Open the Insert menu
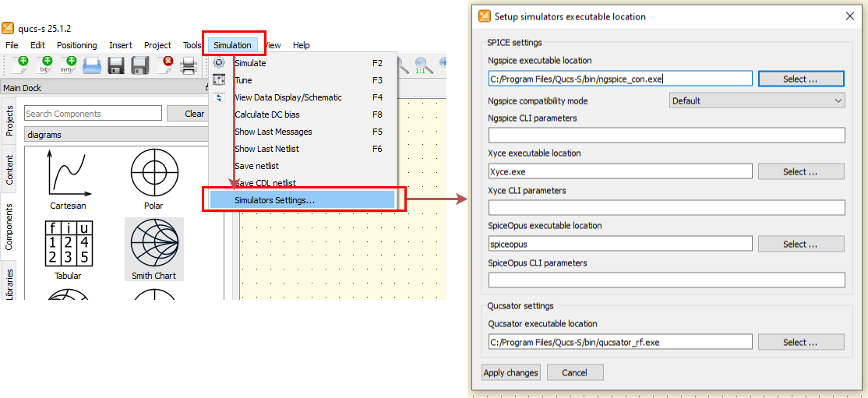 click(121, 45)
